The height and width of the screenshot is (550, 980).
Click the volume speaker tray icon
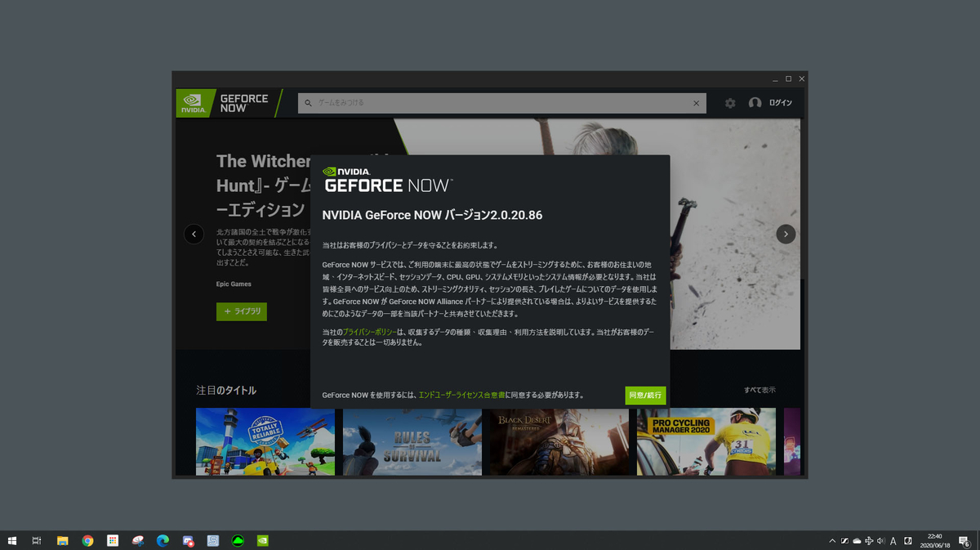click(880, 540)
